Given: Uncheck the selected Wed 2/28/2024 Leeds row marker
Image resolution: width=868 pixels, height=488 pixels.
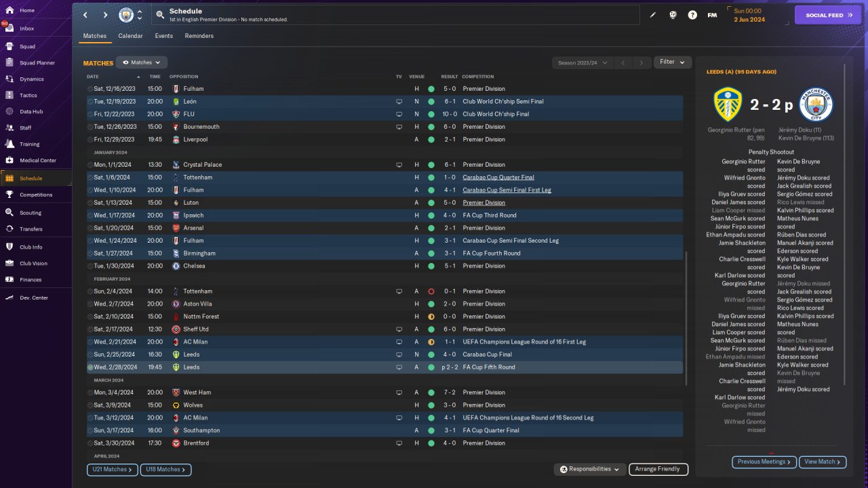Looking at the screenshot, I should [90, 367].
